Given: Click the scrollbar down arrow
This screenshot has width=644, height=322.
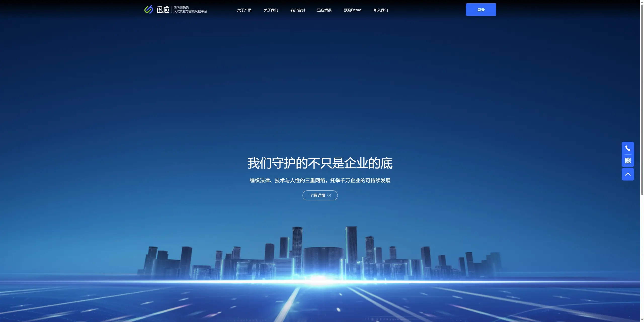Looking at the screenshot, I should 642,320.
